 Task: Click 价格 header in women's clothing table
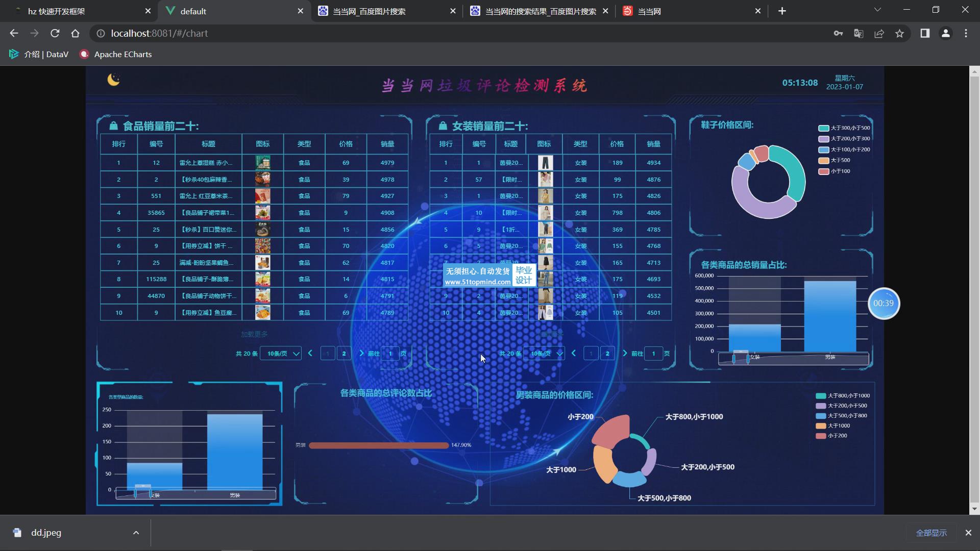[617, 144]
